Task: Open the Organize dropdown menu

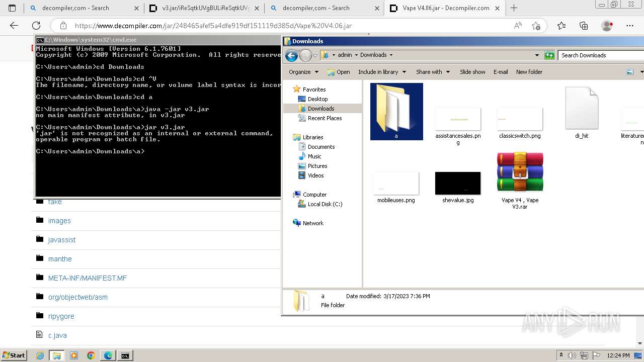Action: 303,72
